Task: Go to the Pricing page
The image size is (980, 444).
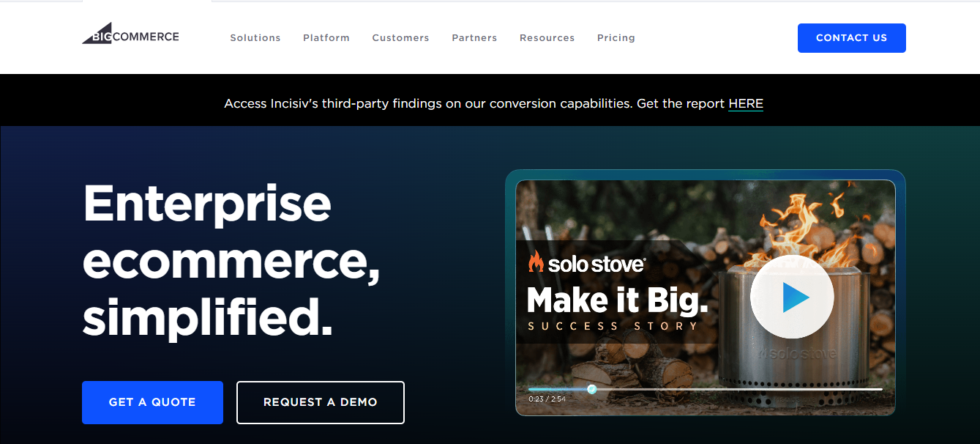Action: tap(616, 38)
